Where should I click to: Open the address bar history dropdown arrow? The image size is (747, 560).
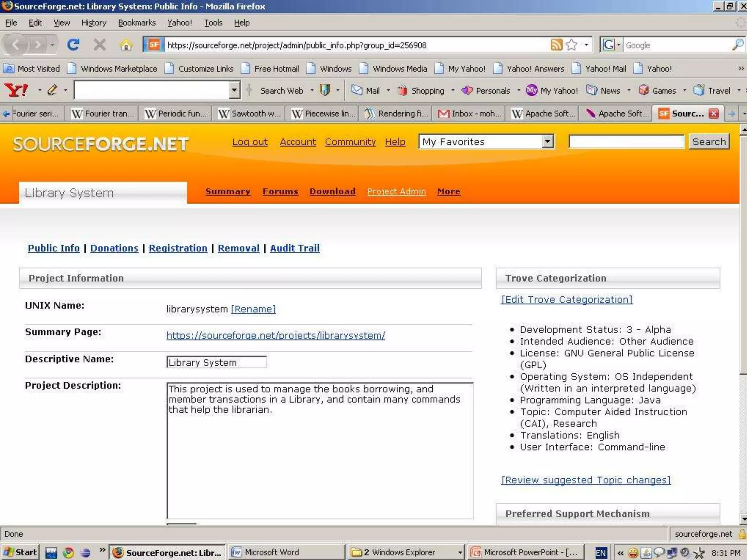587,45
